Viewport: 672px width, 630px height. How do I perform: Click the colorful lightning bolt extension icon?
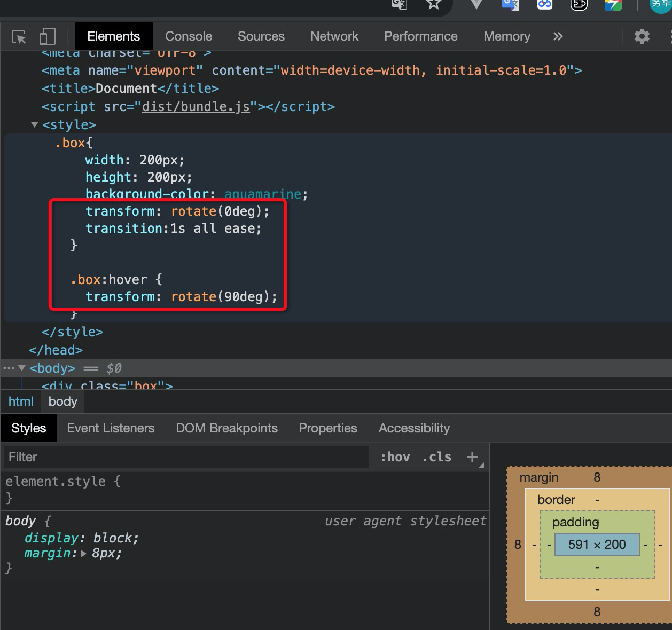[613, 4]
